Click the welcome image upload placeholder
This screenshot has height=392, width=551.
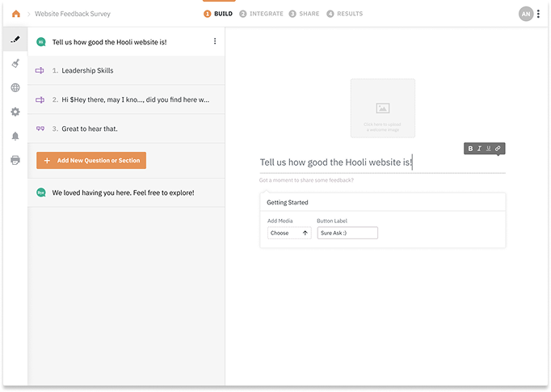[x=383, y=108]
